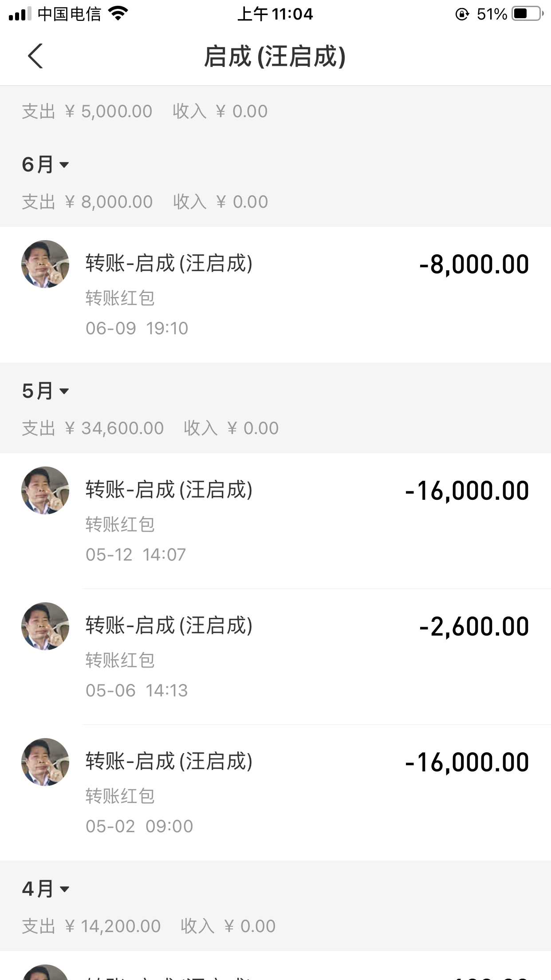Open the 5月 month dropdown
The image size is (551, 980).
click(x=45, y=391)
